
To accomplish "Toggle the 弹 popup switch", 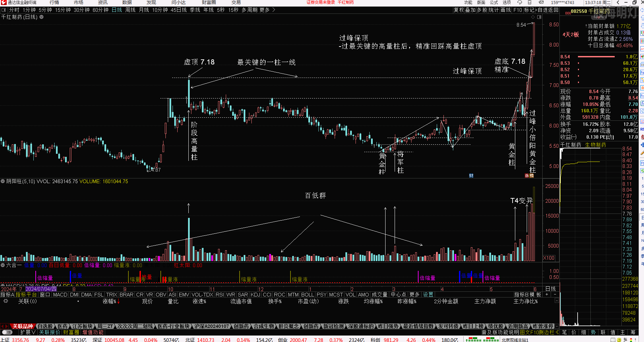I will point(7,332).
